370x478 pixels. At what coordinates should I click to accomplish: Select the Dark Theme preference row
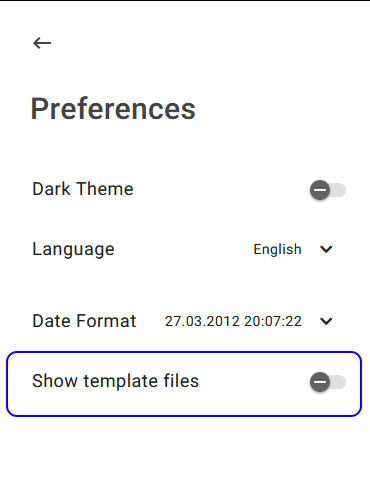[x=184, y=190]
